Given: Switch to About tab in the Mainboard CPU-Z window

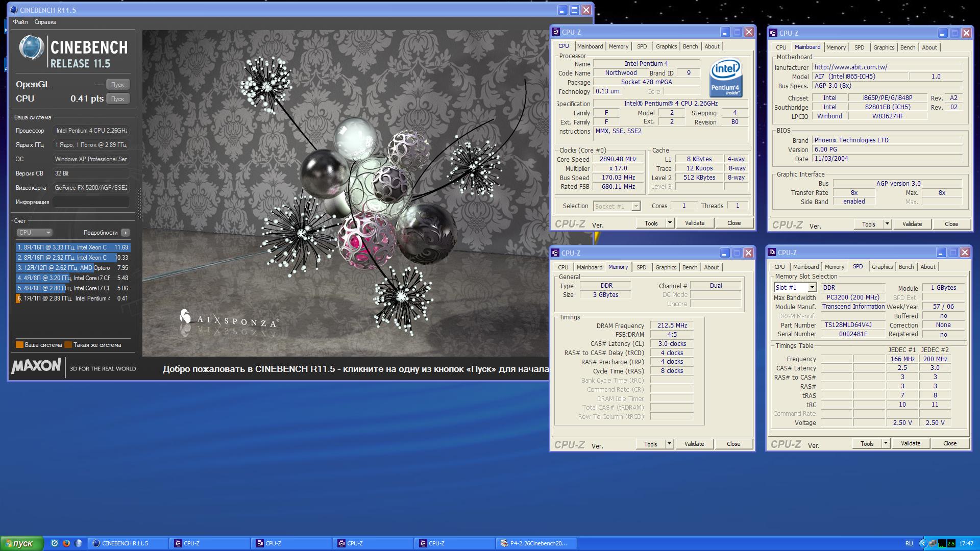Looking at the screenshot, I should tap(929, 47).
